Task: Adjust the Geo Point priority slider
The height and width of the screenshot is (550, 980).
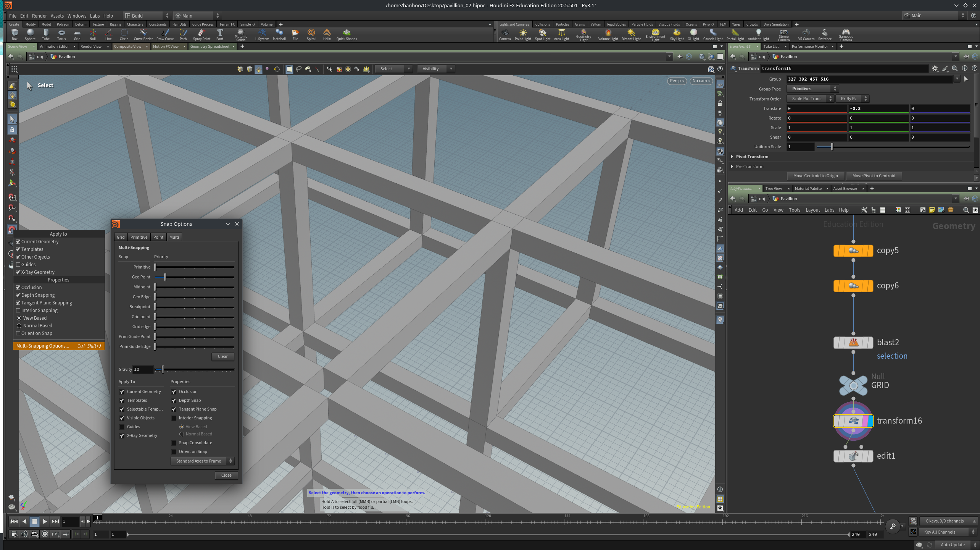Action: pyautogui.click(x=195, y=277)
